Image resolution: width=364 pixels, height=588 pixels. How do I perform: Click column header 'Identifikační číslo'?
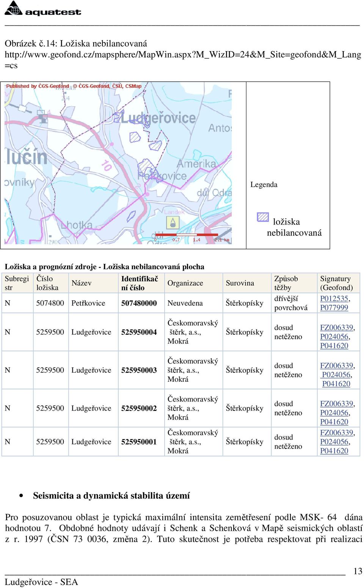click(x=140, y=283)
